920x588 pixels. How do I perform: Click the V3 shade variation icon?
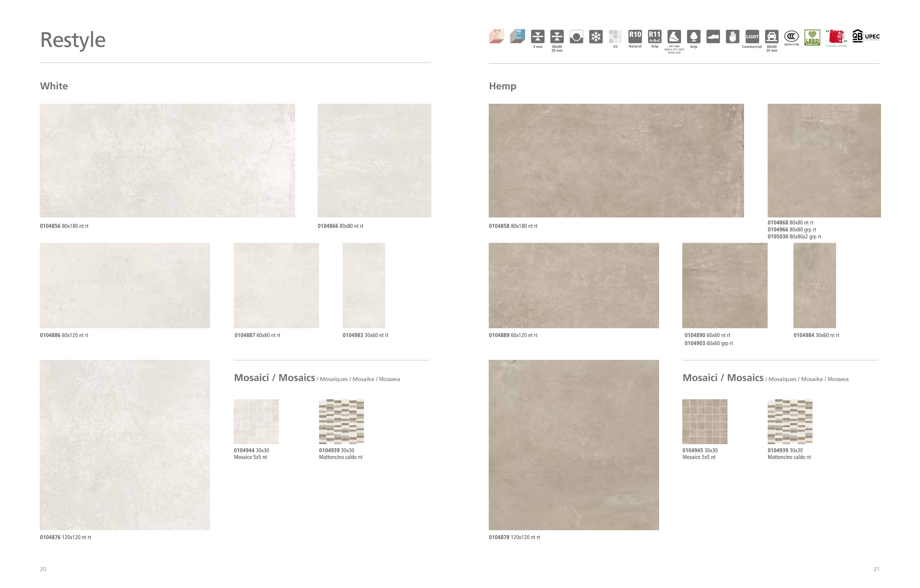coord(615,37)
